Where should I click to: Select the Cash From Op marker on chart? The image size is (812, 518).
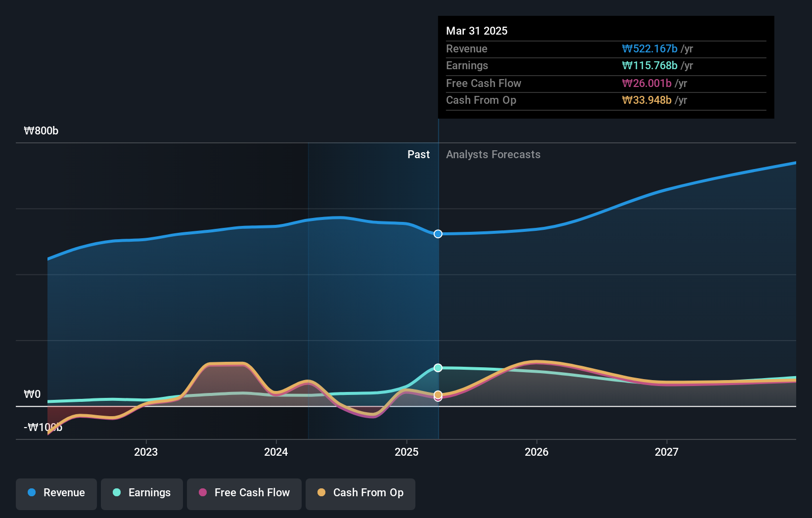[x=437, y=394]
